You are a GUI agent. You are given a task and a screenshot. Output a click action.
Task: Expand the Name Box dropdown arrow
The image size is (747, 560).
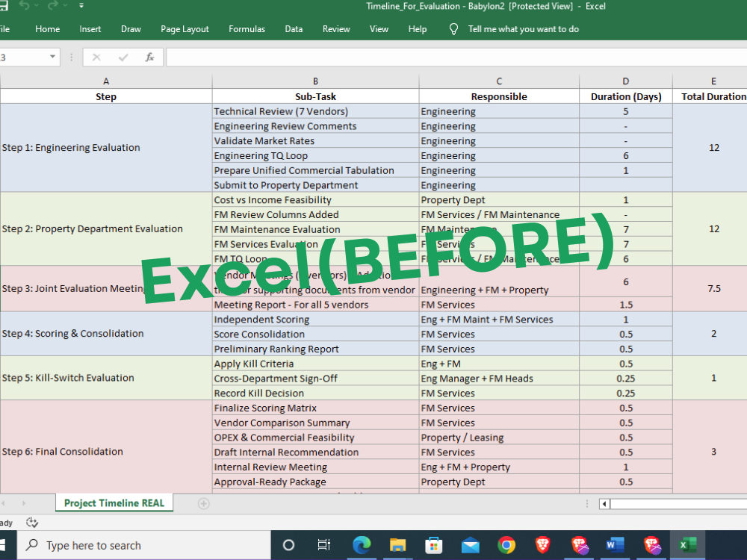click(x=52, y=57)
